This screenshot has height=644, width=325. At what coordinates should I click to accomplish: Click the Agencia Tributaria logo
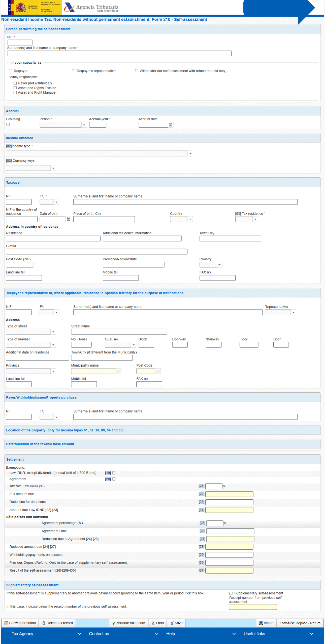[91, 7]
